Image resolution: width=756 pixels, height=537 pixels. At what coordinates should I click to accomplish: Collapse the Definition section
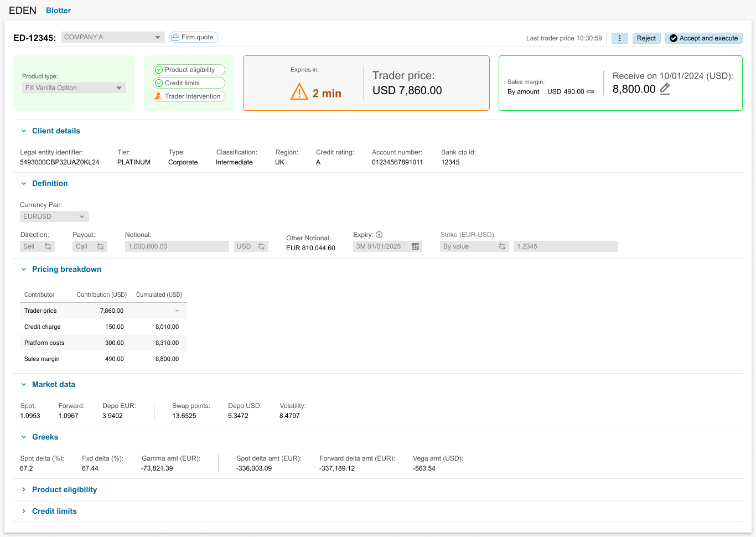click(24, 184)
